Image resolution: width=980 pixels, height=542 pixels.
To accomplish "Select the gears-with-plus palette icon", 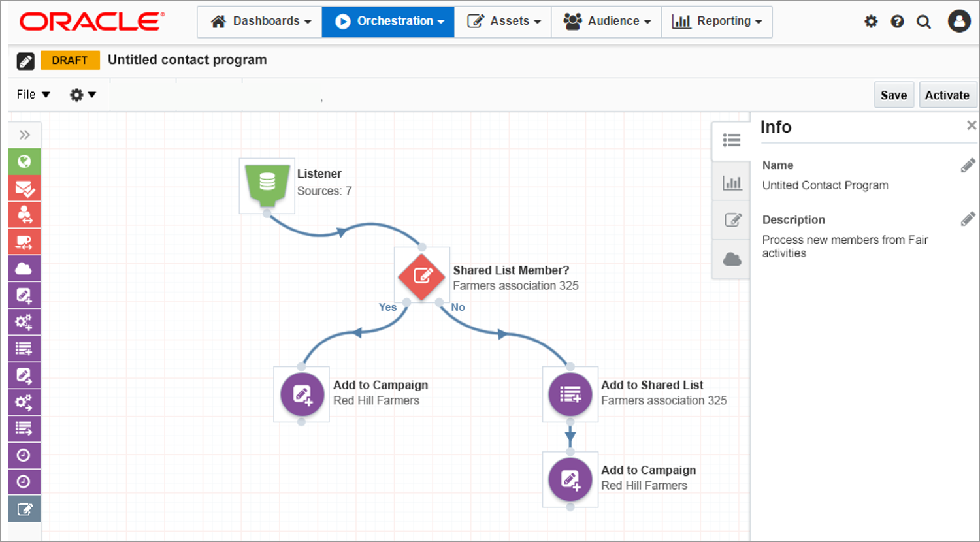I will (x=25, y=322).
